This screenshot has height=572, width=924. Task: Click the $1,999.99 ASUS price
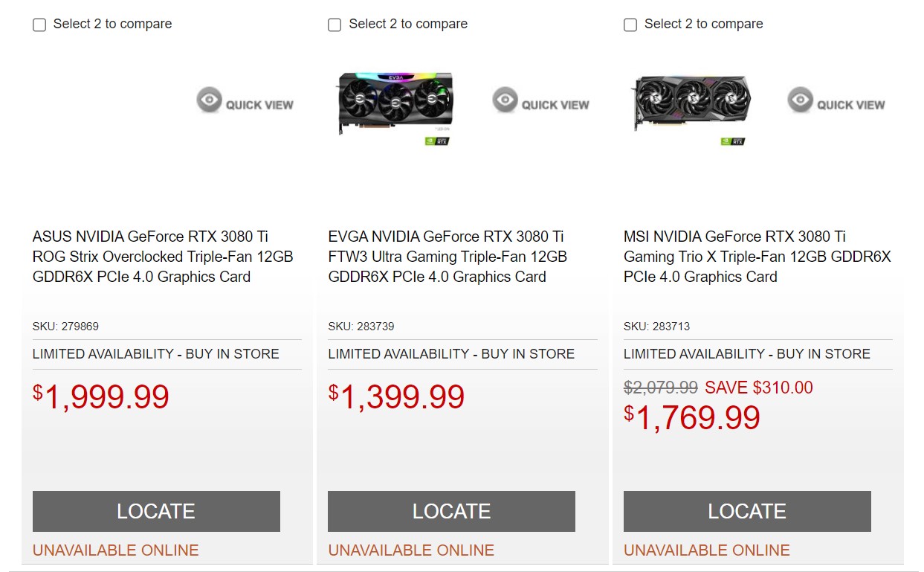pos(101,397)
